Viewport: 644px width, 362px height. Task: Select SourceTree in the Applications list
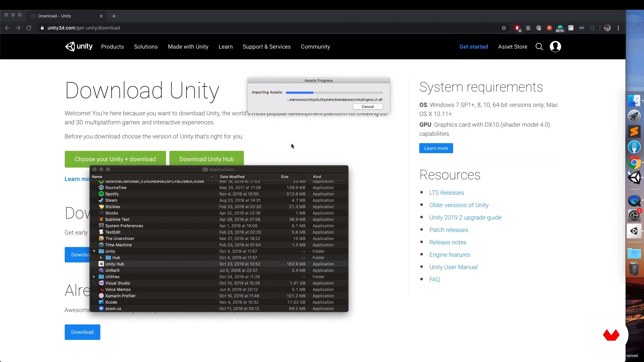pos(219,188)
